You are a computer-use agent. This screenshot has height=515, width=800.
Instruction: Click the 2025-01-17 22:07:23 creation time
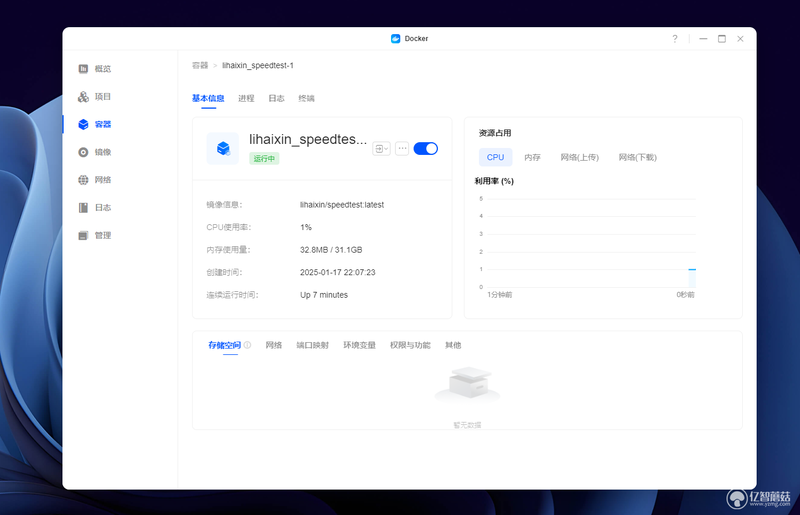pyautogui.click(x=338, y=272)
